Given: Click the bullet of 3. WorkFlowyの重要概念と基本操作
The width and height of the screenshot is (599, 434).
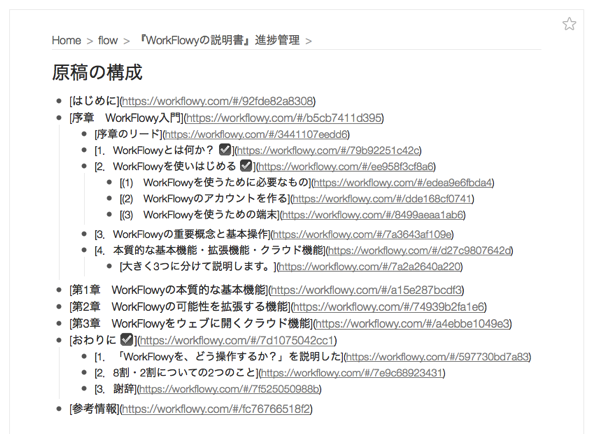Looking at the screenshot, I should (x=84, y=234).
